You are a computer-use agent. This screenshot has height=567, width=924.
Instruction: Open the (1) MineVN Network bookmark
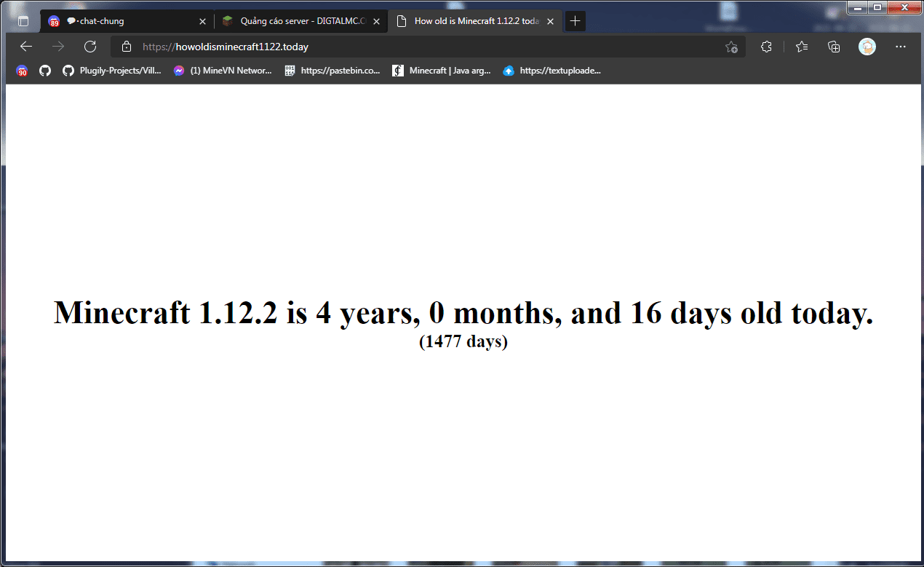[222, 71]
